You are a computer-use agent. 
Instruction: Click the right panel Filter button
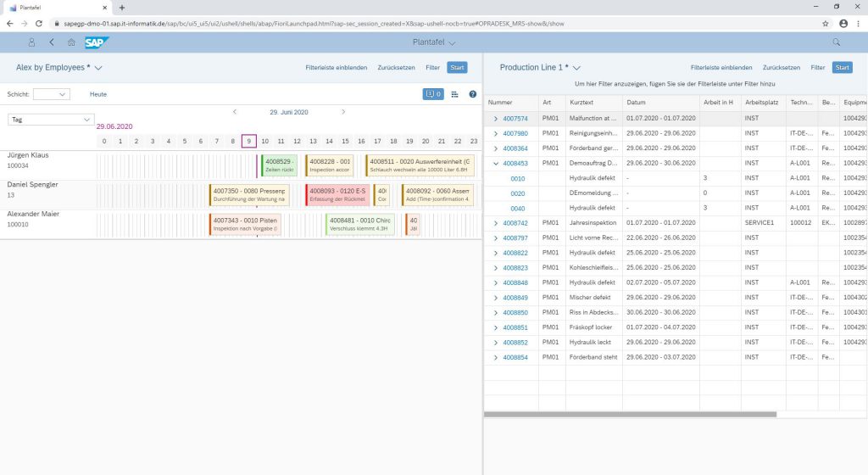click(x=818, y=68)
